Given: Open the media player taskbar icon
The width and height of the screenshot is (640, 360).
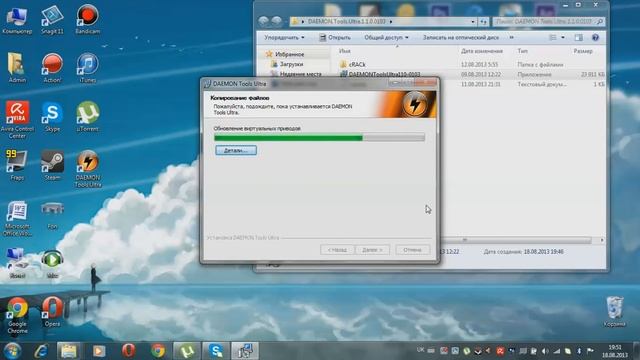Looking at the screenshot, I should click(x=99, y=351).
